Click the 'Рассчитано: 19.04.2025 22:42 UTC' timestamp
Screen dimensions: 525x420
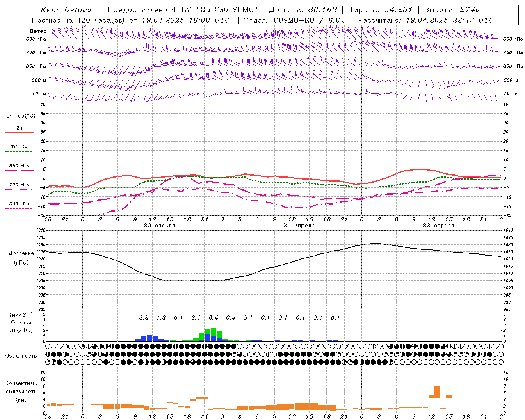click(x=426, y=20)
